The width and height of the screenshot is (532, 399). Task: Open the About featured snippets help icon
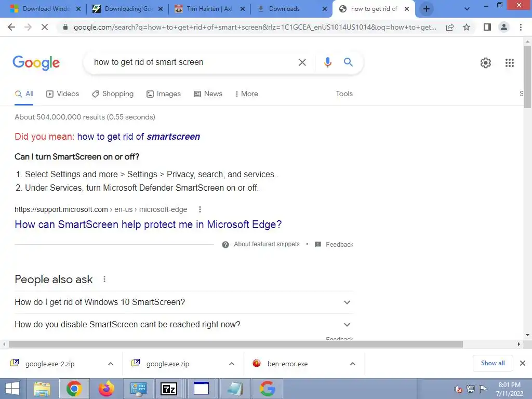tap(225, 245)
